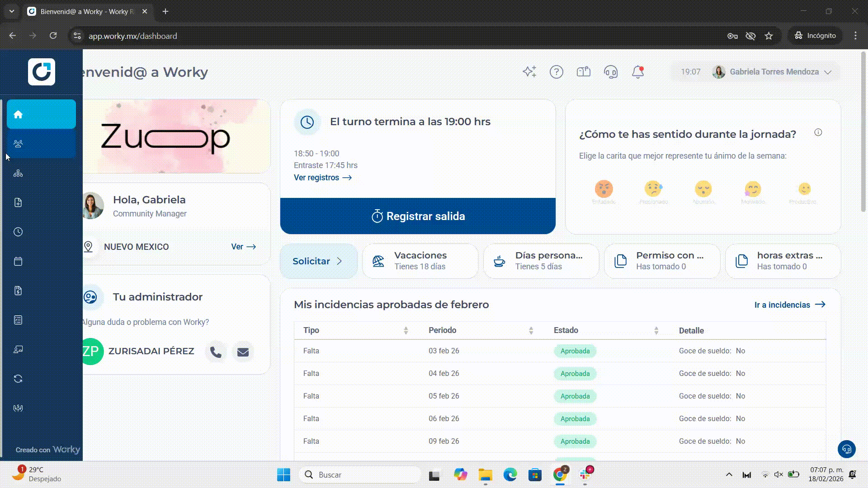Open the benefits hands sidebar icon

[18, 408]
